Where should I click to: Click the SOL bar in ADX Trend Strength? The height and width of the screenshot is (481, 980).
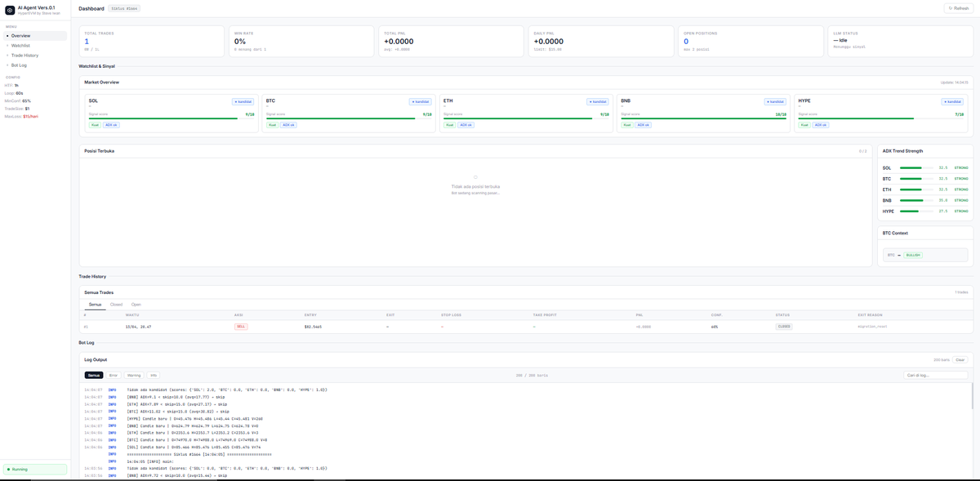pos(916,167)
